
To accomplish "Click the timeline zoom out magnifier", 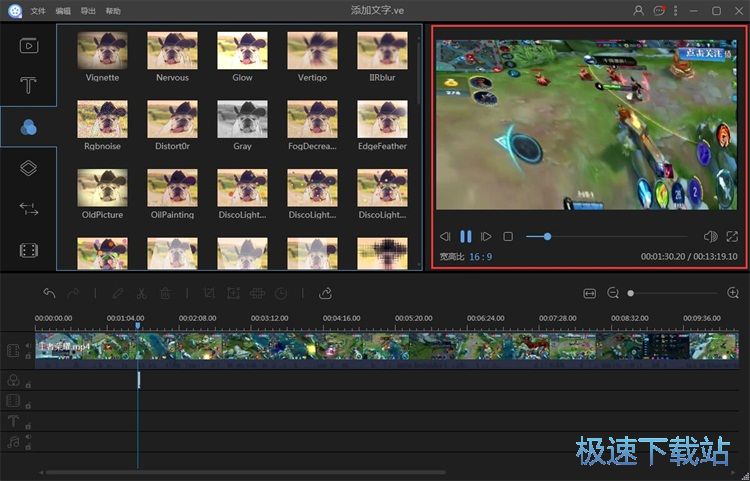I will (x=613, y=293).
